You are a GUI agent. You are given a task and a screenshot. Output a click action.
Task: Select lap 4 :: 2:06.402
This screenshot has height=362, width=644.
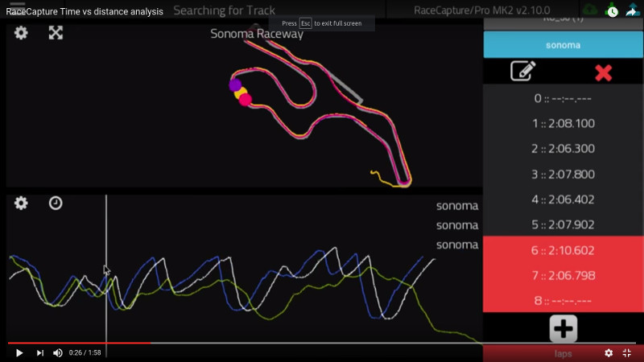click(563, 200)
